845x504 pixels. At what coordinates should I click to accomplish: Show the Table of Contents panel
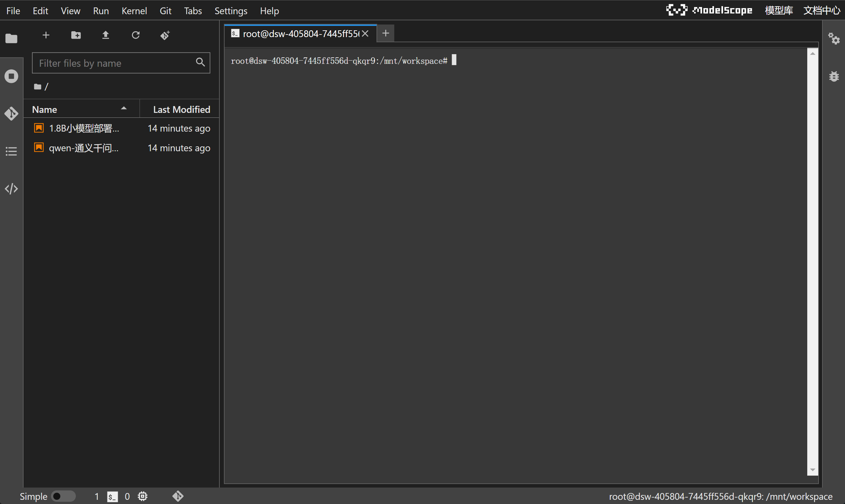[x=11, y=151]
